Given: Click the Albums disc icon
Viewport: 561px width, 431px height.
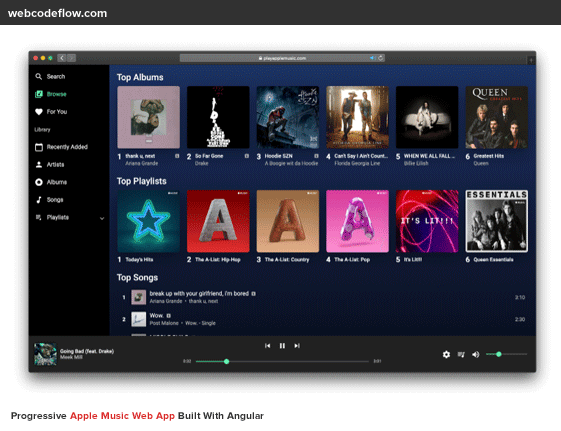Looking at the screenshot, I should click(x=39, y=182).
